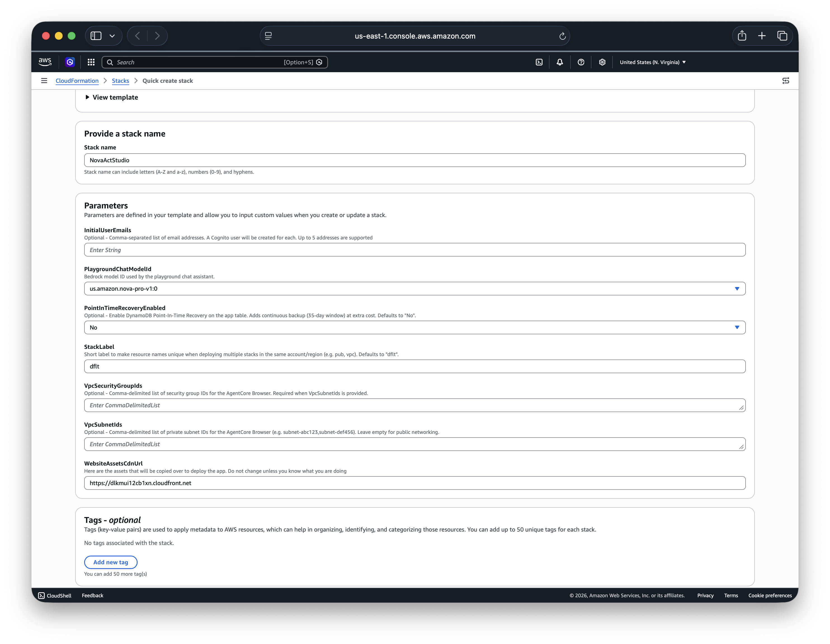Open the sidebar options chevron in Safari
830x644 pixels.
(x=112, y=36)
